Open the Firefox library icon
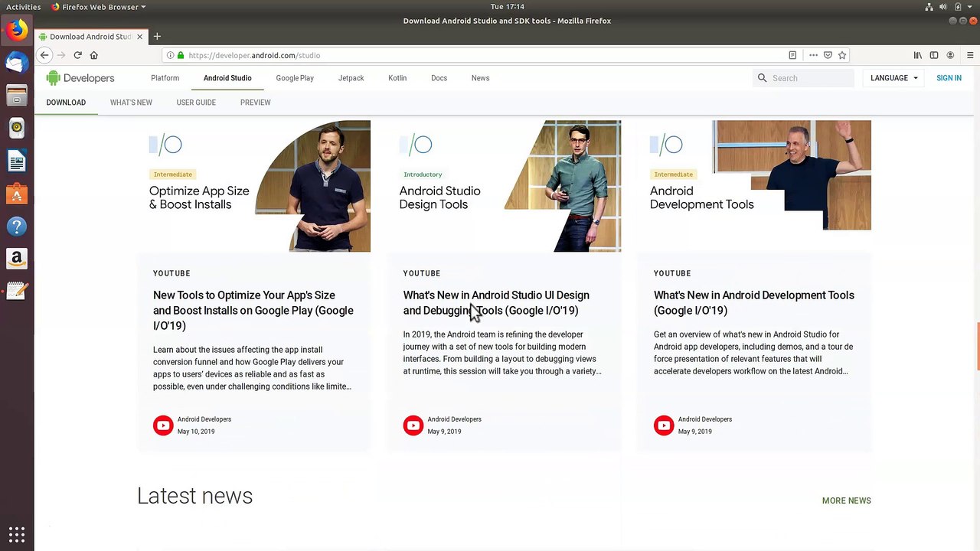980x551 pixels. coord(917,55)
